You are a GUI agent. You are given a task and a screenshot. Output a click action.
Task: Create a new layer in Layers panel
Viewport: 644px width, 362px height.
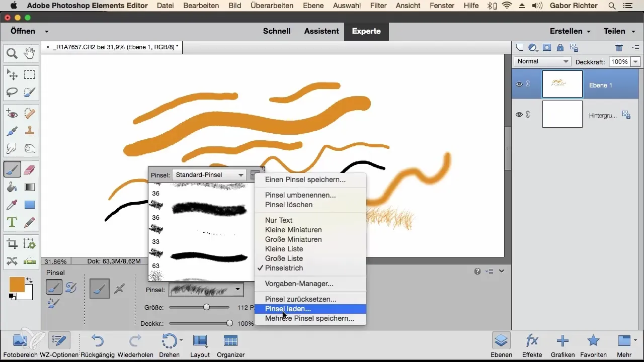pos(520,48)
